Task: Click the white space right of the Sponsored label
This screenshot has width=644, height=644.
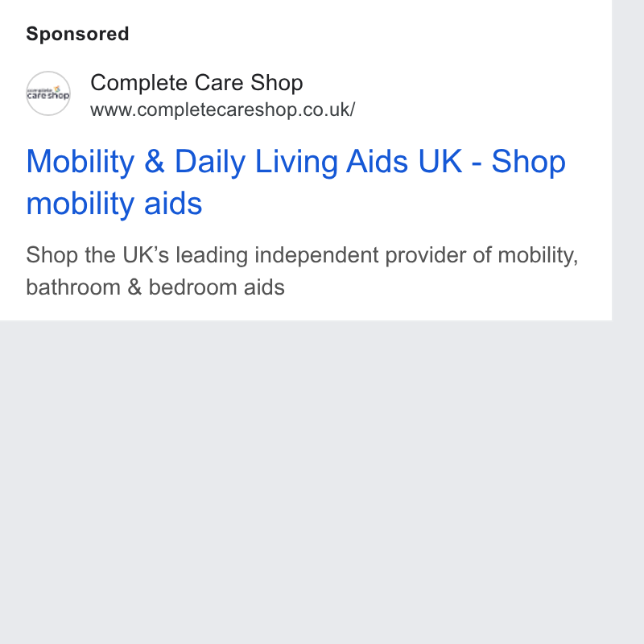Action: coord(369,34)
